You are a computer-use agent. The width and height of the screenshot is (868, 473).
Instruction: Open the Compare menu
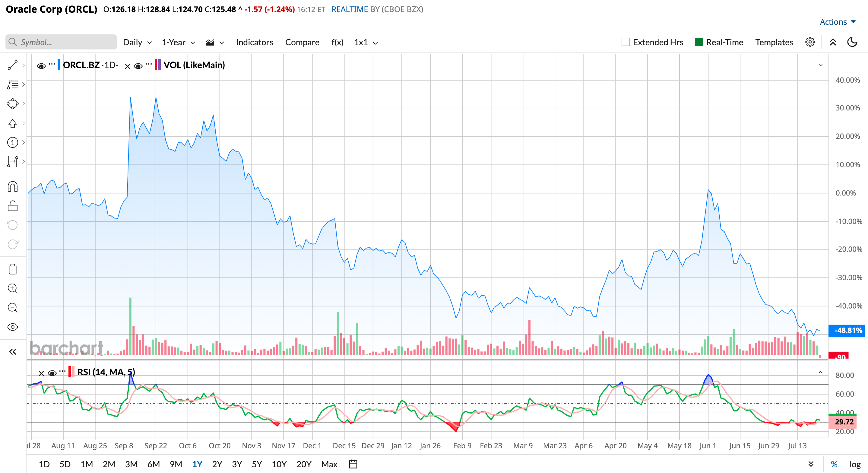302,43
